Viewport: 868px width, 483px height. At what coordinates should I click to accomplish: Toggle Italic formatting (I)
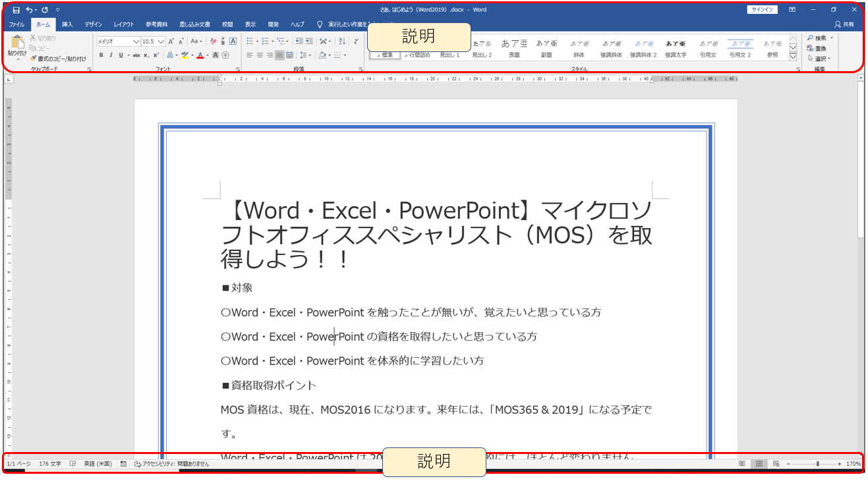(111, 55)
